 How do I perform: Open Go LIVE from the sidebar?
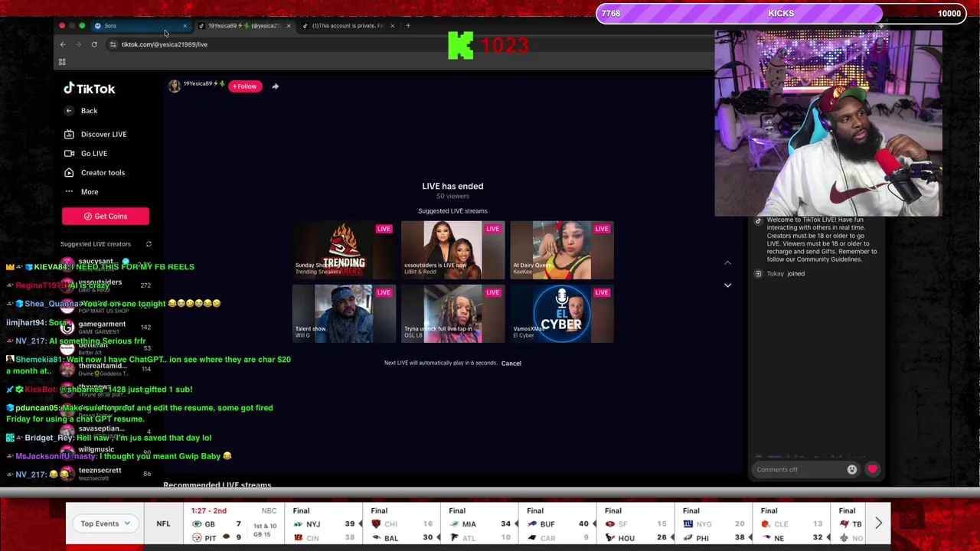pyautogui.click(x=86, y=153)
